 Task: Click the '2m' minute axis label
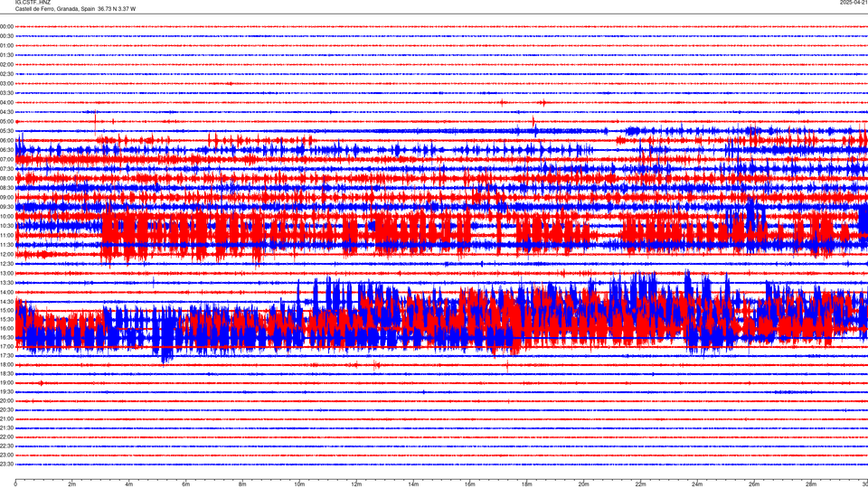click(x=72, y=484)
